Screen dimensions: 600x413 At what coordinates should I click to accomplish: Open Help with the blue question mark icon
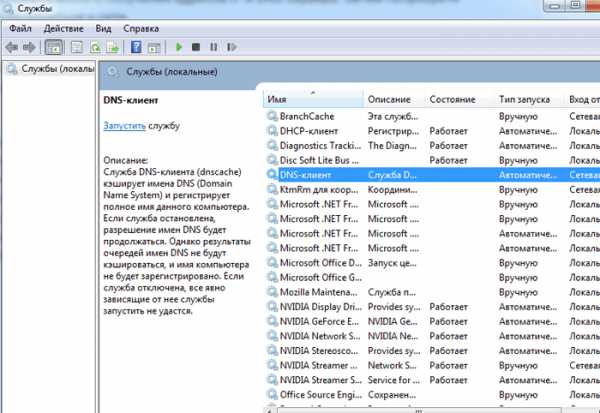[136, 47]
